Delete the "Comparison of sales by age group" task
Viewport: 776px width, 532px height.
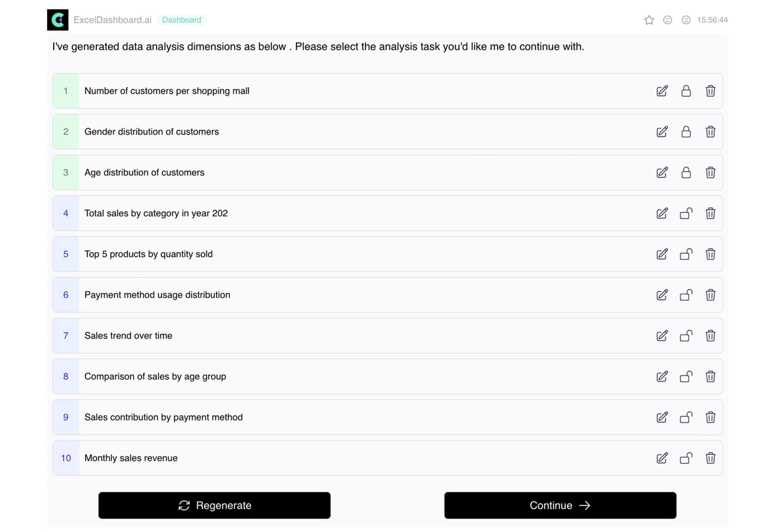tap(710, 376)
